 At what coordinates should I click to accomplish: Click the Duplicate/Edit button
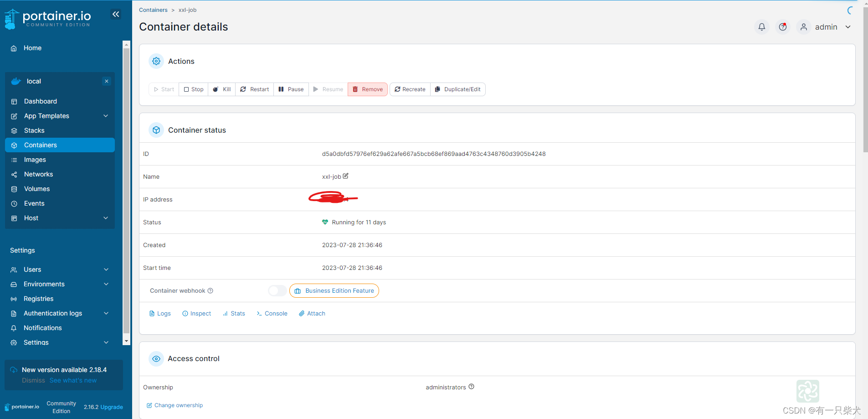458,89
